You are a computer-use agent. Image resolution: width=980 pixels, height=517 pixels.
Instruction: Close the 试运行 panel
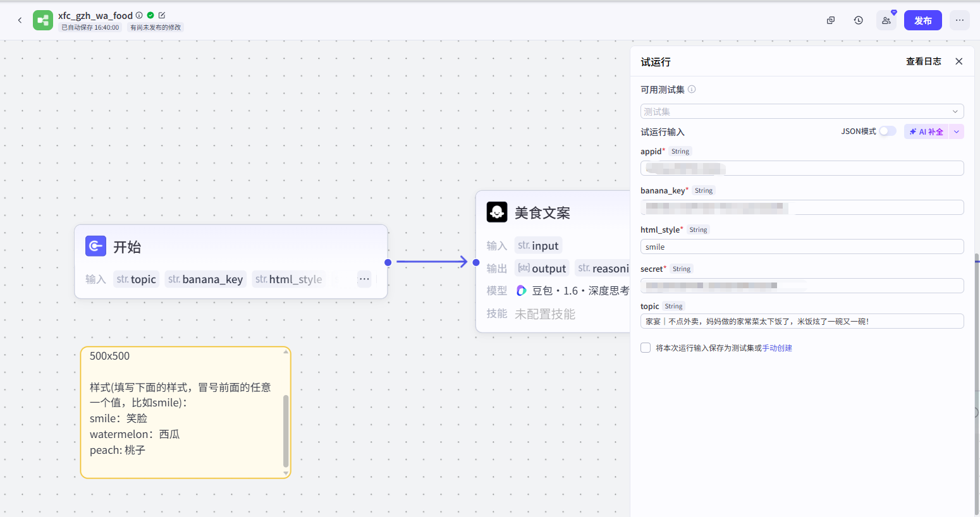[x=959, y=61]
